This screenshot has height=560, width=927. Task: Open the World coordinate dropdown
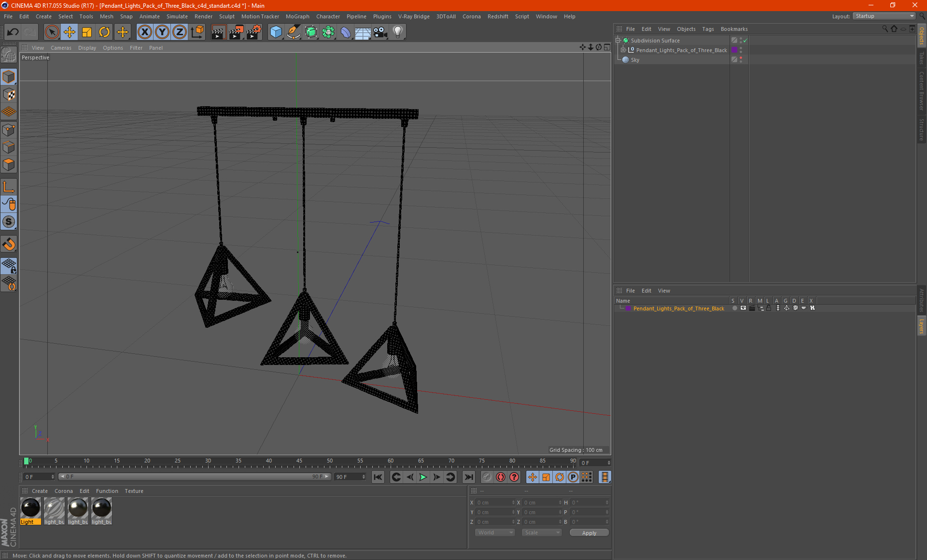tap(495, 532)
